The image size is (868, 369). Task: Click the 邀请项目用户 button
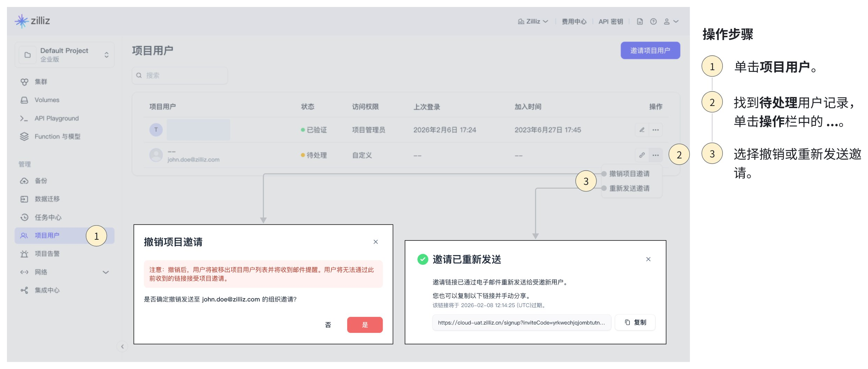click(650, 51)
